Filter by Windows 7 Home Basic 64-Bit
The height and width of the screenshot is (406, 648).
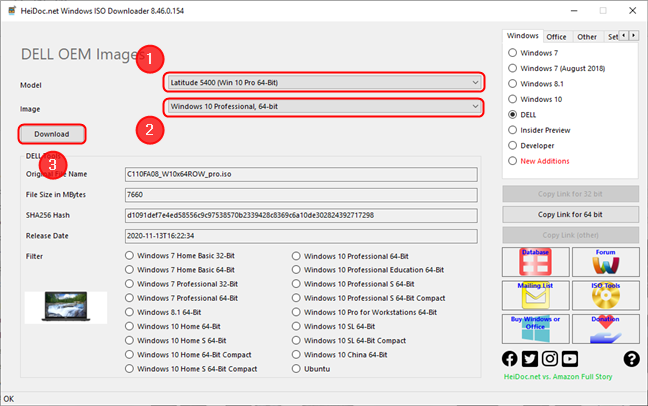(129, 270)
